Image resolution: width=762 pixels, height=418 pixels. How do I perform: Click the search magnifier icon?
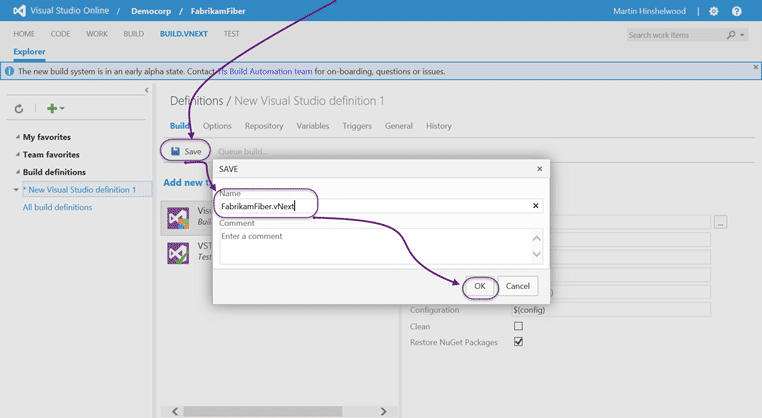point(731,35)
